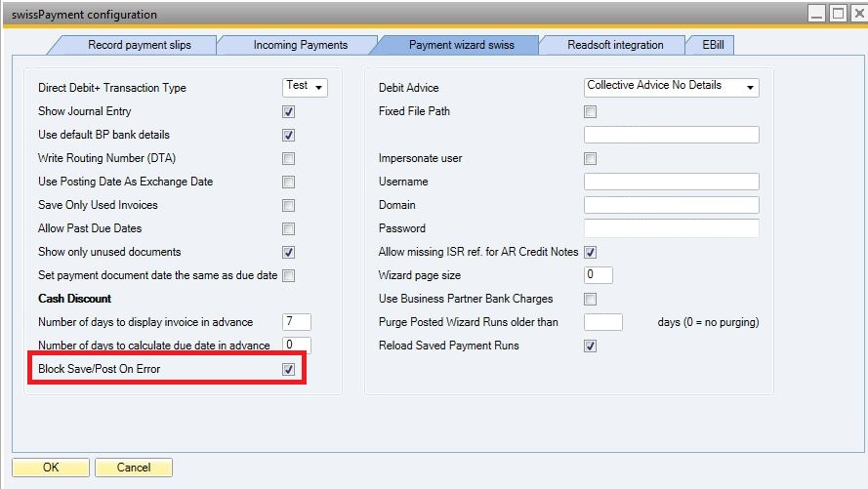Screen dimensions: 868x489
Task: Enable Write Routing Number (DTA)
Action: point(288,158)
